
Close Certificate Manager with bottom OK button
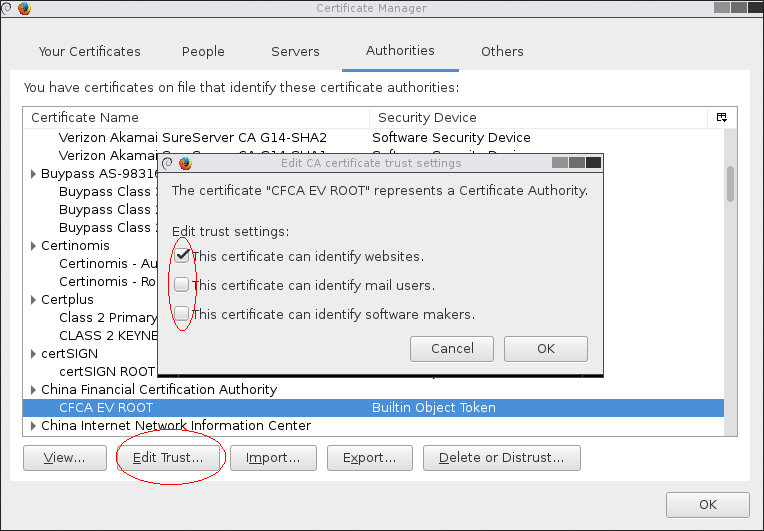click(708, 505)
